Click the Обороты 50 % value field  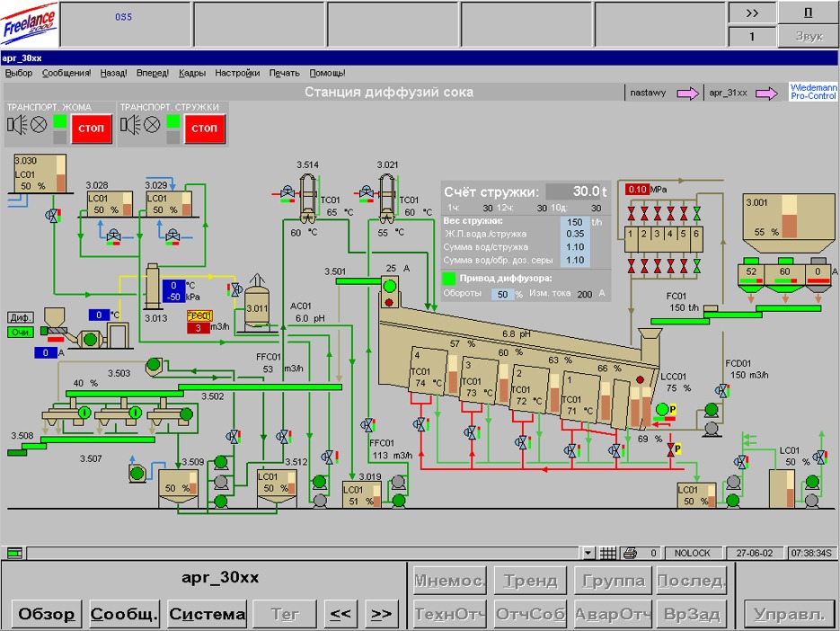click(x=505, y=294)
